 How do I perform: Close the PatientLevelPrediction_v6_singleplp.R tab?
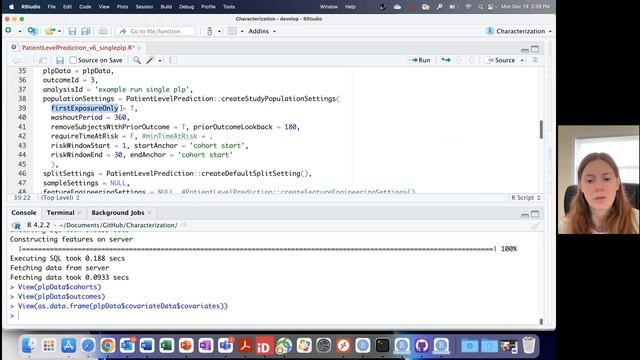pos(139,48)
